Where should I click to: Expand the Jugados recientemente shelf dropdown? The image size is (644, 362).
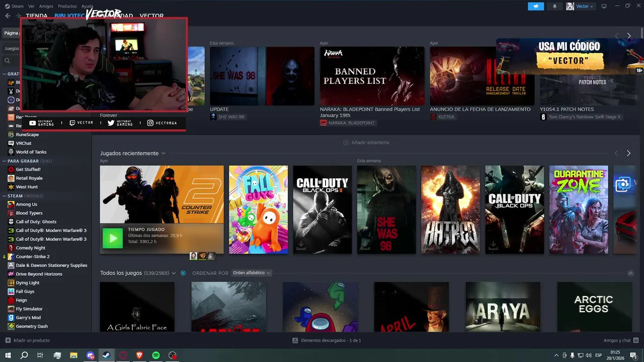point(164,153)
